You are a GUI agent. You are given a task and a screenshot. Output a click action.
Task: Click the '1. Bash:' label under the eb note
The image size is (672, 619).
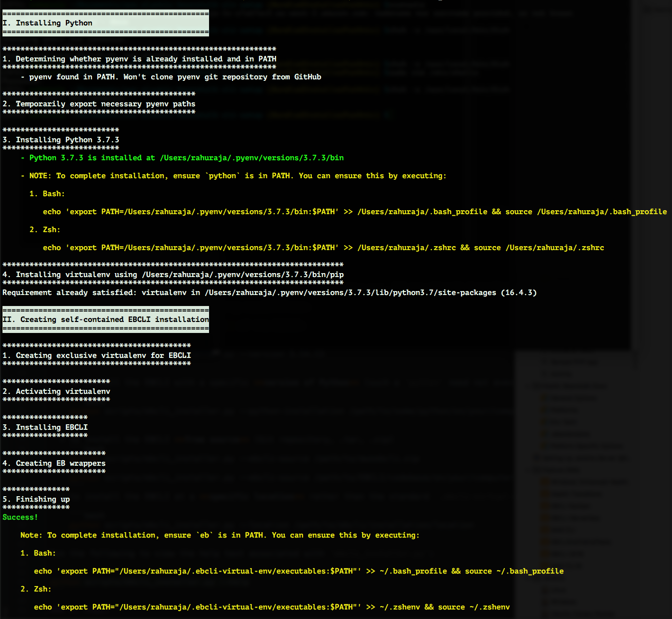38,553
